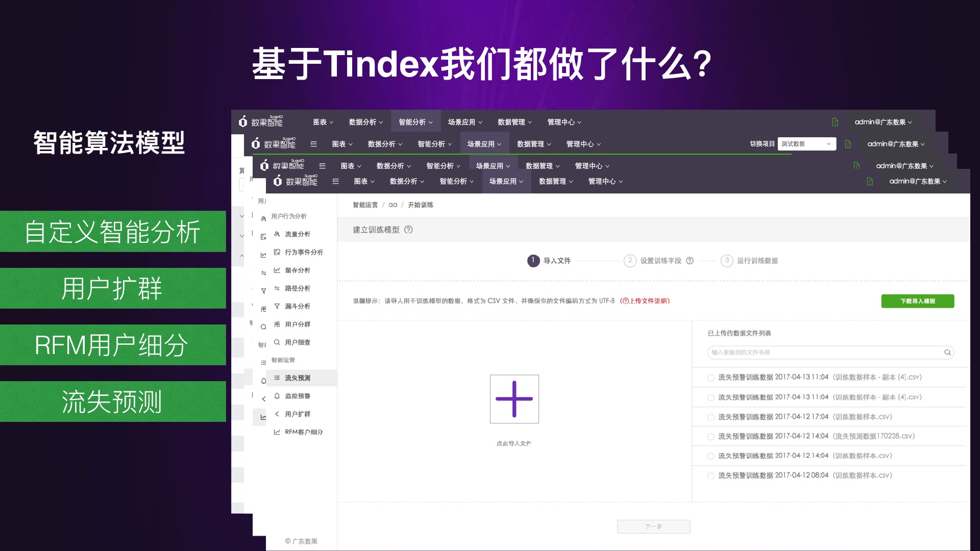Open 场景应用 dropdown in front window
This screenshot has height=551, width=980.
(x=506, y=181)
